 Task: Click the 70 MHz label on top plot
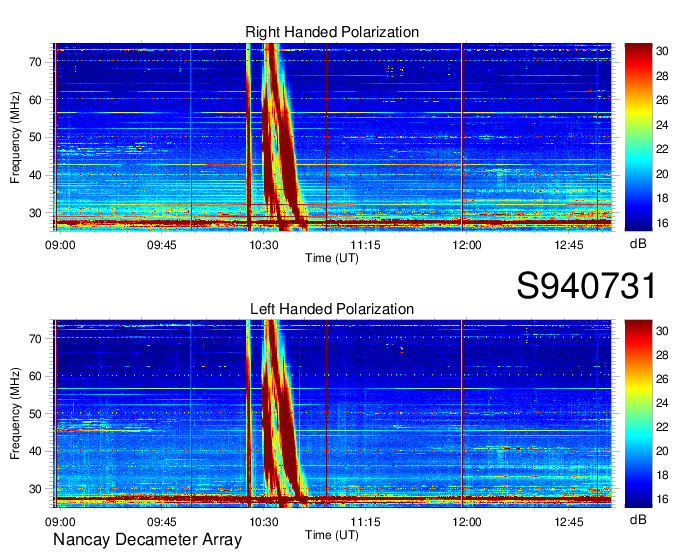36,62
